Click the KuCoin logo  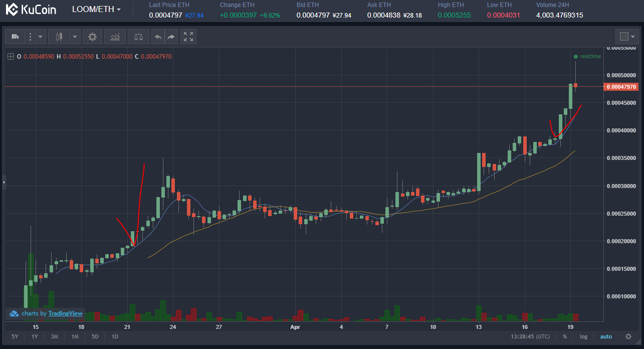coord(31,10)
